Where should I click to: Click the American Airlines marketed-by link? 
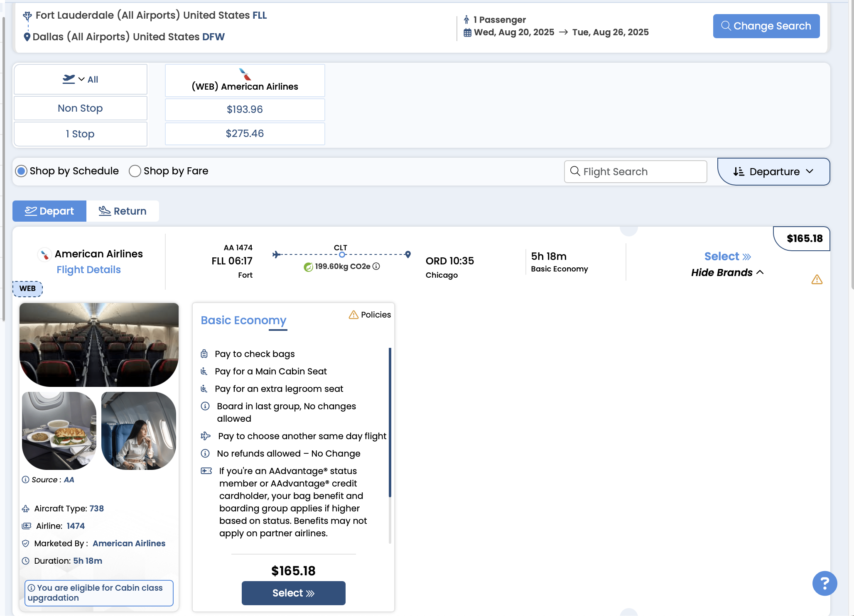click(129, 543)
